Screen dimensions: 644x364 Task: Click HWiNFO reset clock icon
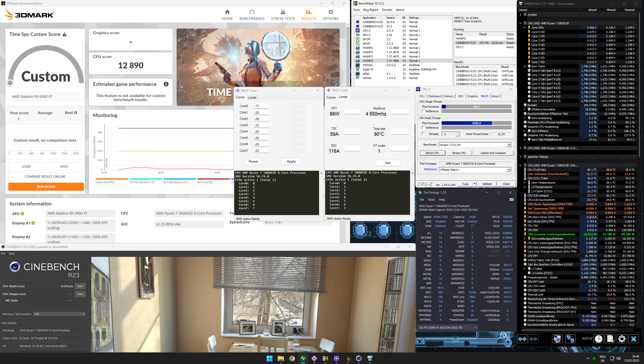pos(599,339)
